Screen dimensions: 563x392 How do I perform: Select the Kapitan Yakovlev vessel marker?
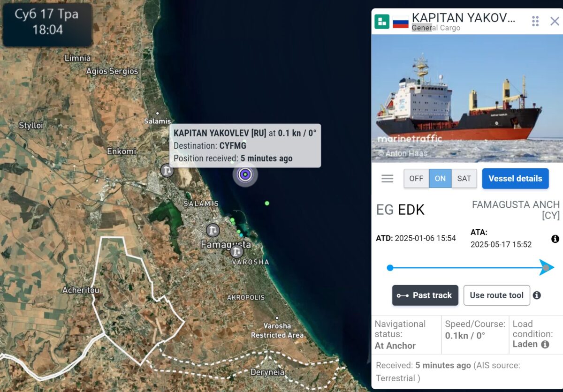point(245,175)
